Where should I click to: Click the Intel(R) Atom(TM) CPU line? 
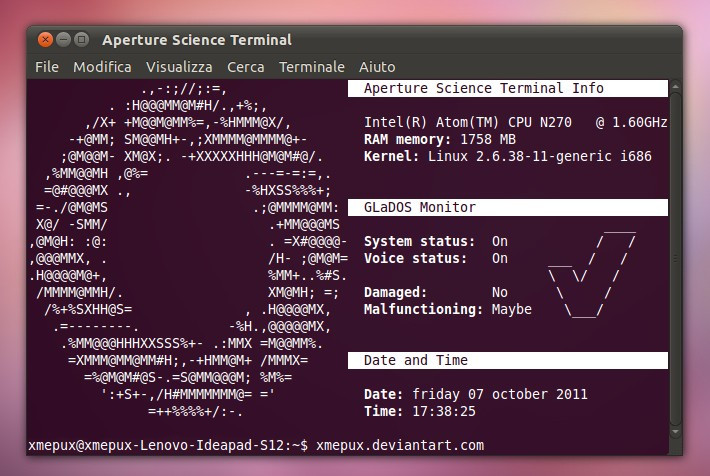515,122
